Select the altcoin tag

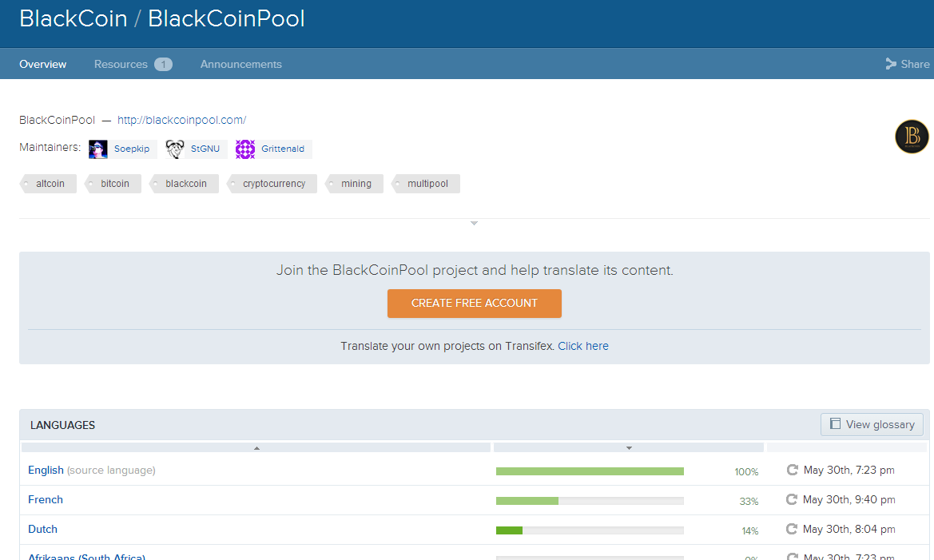click(48, 184)
